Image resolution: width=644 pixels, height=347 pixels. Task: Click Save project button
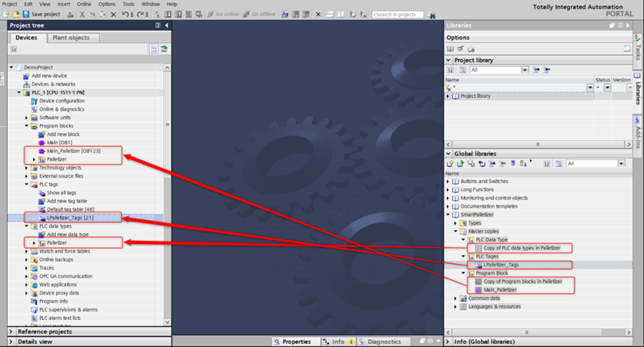point(41,15)
